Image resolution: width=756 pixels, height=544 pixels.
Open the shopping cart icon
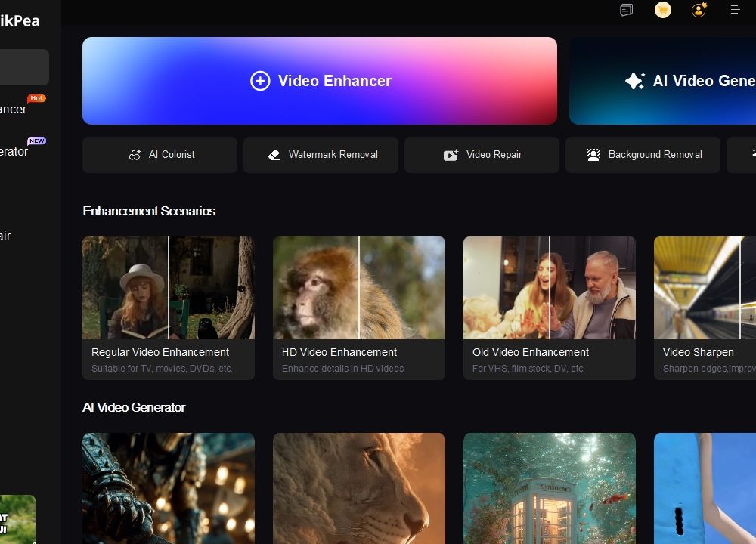(662, 10)
